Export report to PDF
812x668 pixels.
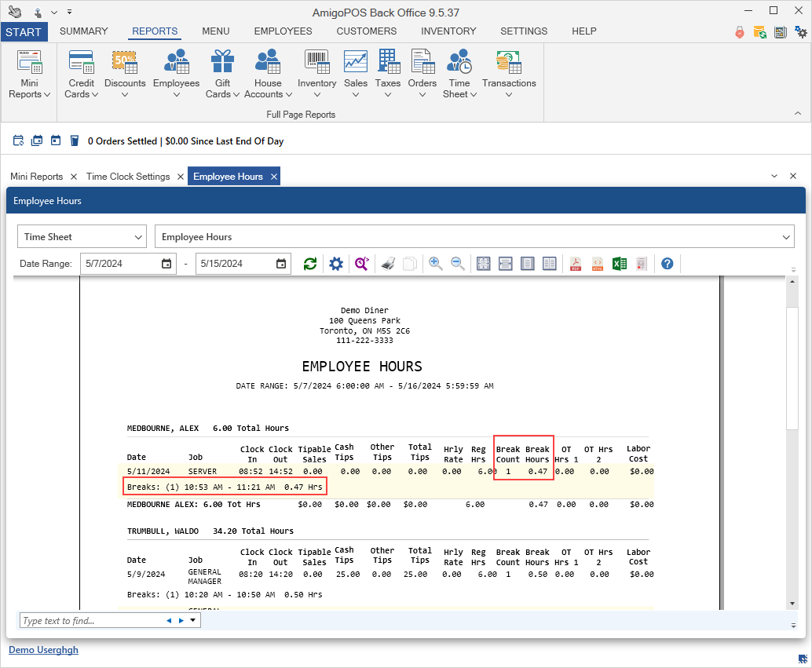[576, 264]
